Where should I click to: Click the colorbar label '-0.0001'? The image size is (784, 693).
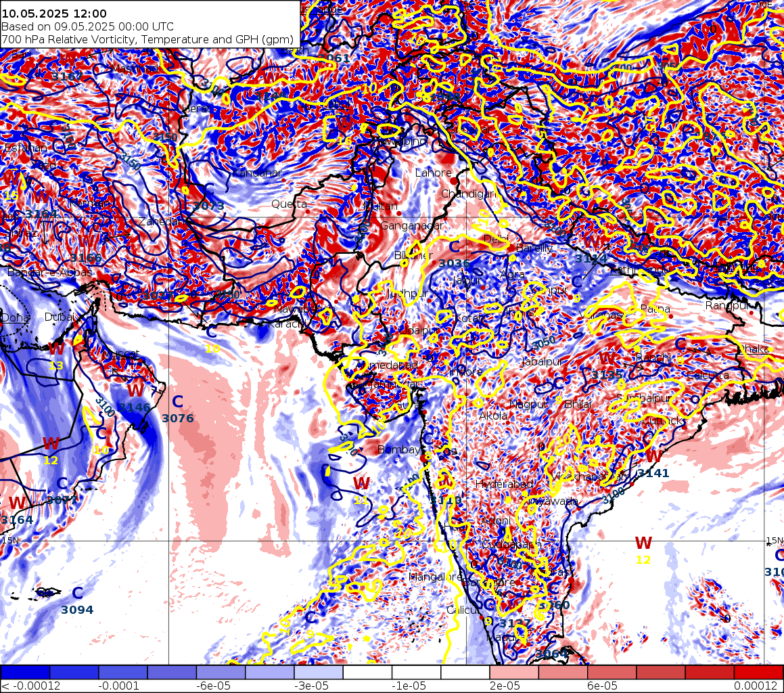pyautogui.click(x=118, y=686)
